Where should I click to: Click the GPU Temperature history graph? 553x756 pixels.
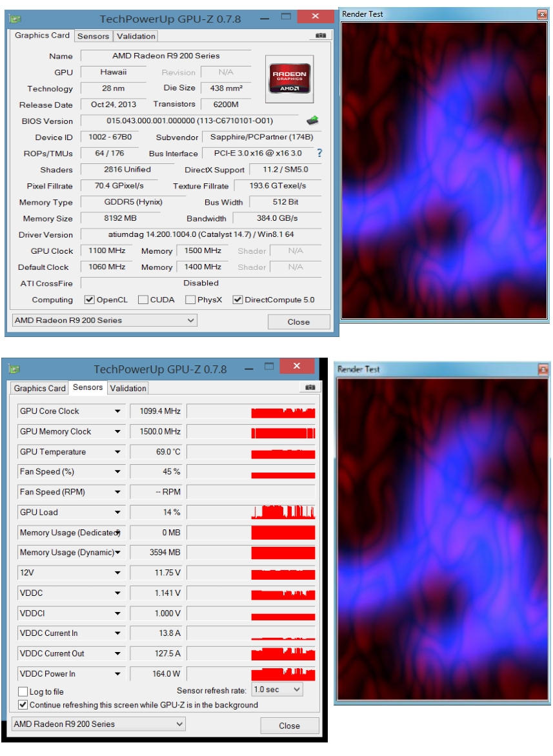251,452
